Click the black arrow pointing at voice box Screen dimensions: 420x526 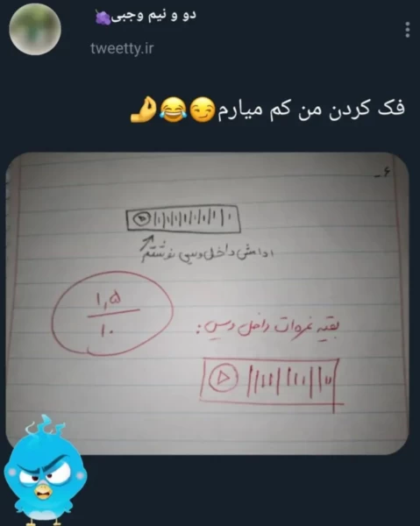(x=147, y=245)
